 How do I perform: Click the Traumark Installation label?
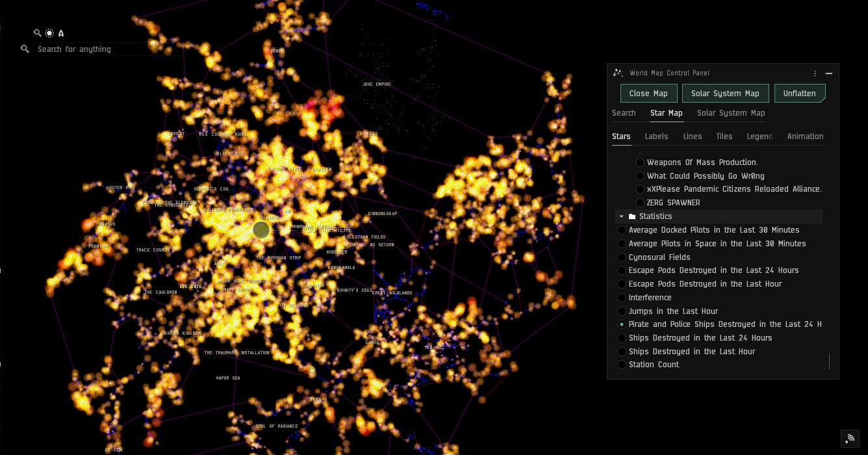pos(236,353)
